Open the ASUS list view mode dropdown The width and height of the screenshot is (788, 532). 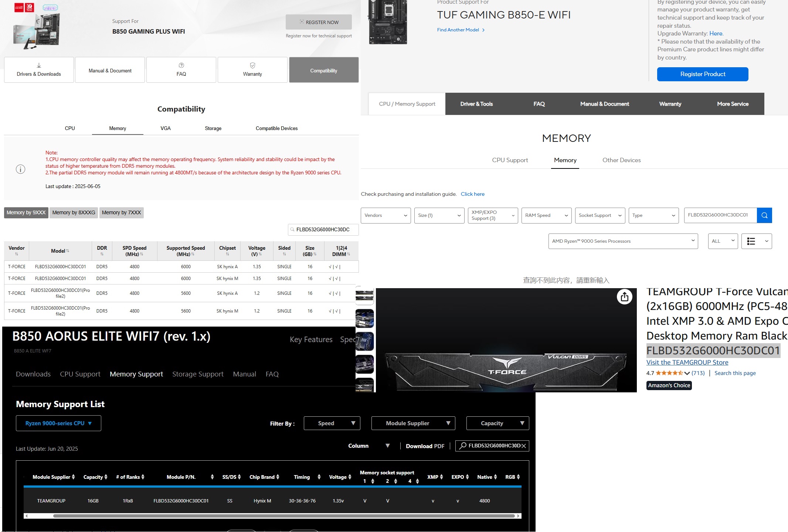tap(757, 241)
